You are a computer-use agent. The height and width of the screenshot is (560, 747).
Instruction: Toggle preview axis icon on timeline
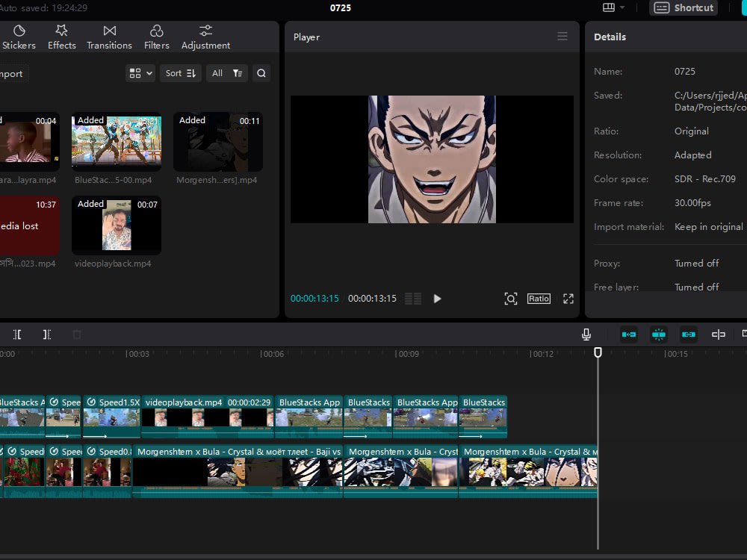[x=719, y=335]
